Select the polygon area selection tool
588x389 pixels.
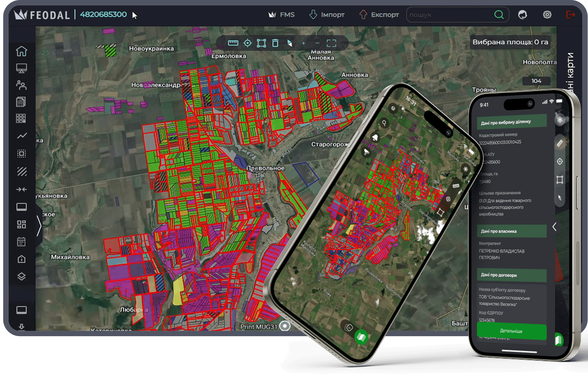pos(261,43)
